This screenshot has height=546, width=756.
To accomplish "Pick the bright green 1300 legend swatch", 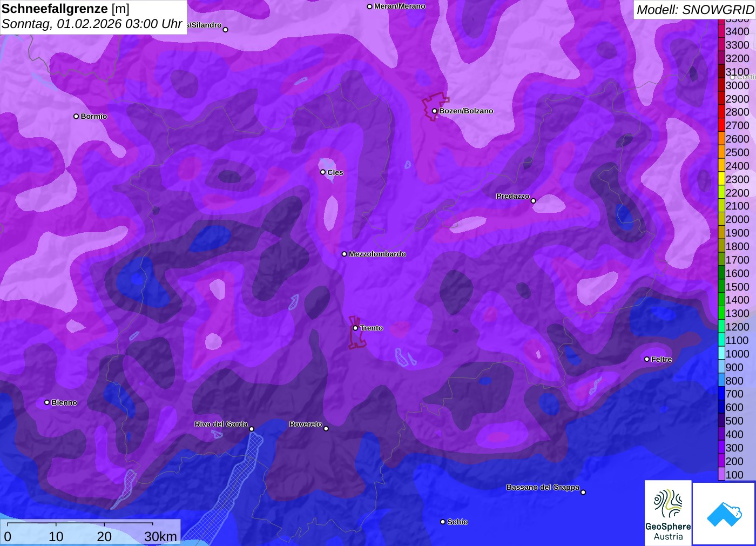I will 721,313.
